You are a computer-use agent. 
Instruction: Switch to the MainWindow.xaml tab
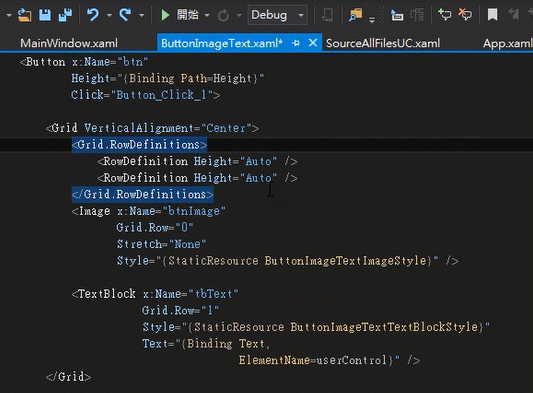coord(69,43)
